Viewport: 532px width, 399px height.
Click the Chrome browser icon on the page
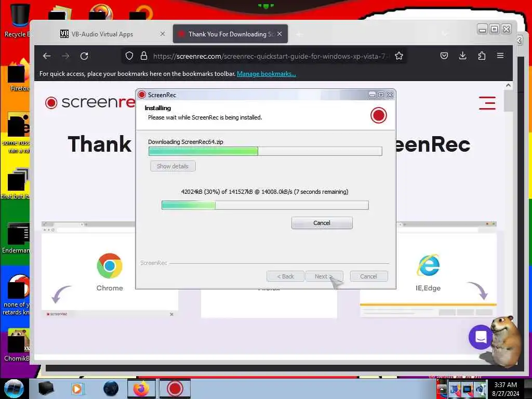click(110, 265)
